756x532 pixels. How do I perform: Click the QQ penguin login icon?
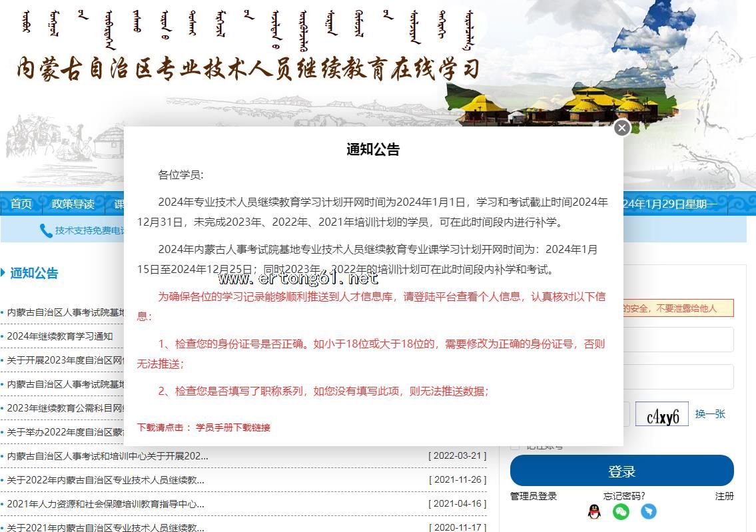point(594,511)
